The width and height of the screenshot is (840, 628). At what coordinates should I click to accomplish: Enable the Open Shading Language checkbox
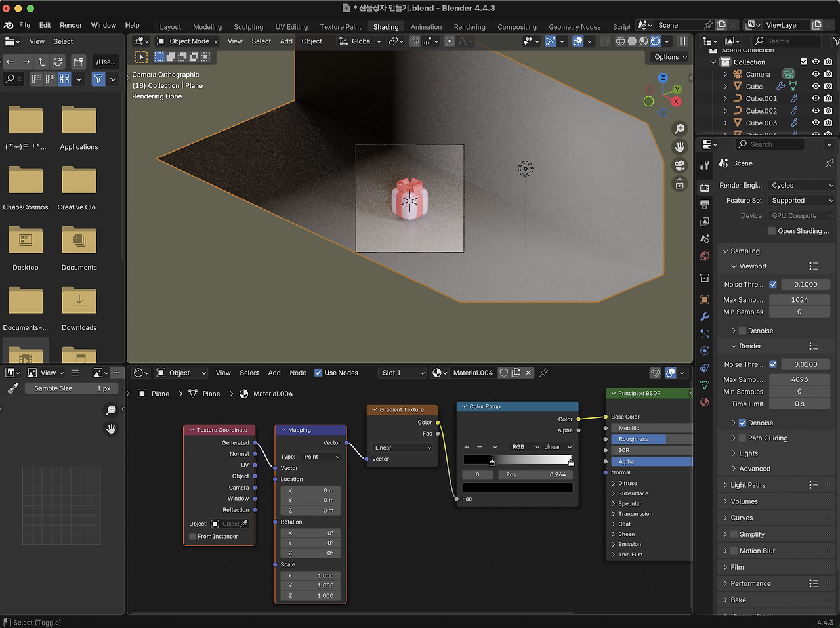(x=772, y=231)
